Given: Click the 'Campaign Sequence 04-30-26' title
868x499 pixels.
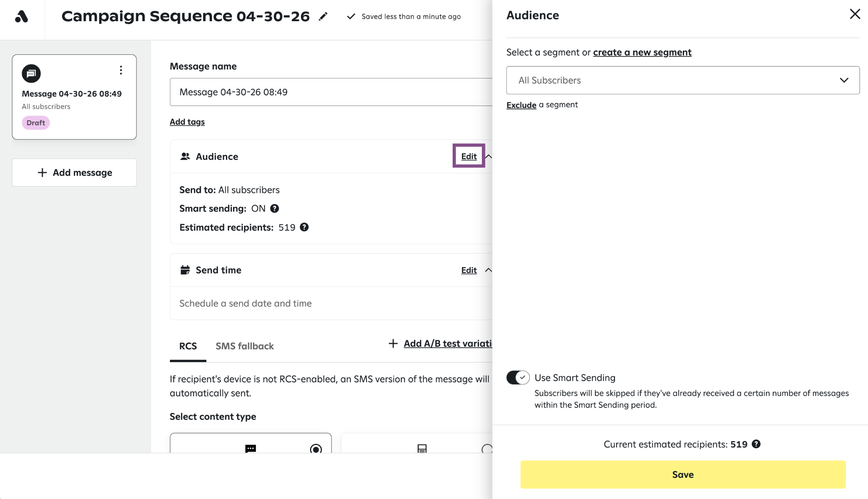Looking at the screenshot, I should 186,16.
